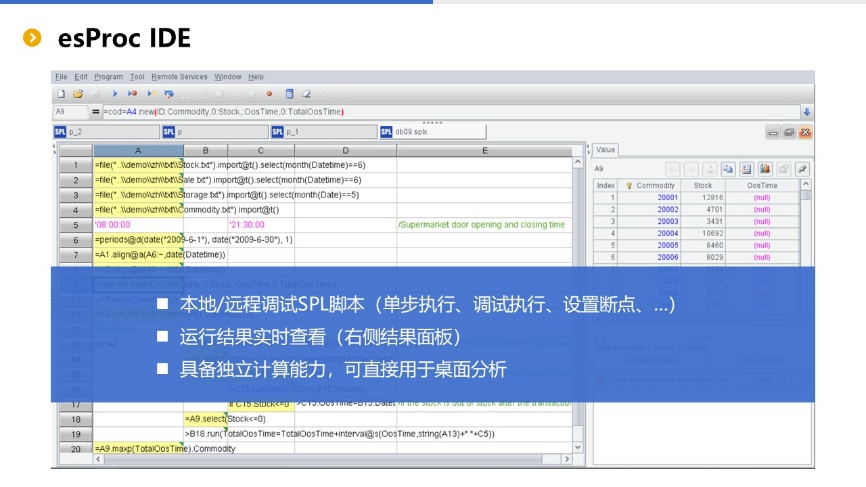Click the copy-value icon in the Value panel

[728, 169]
